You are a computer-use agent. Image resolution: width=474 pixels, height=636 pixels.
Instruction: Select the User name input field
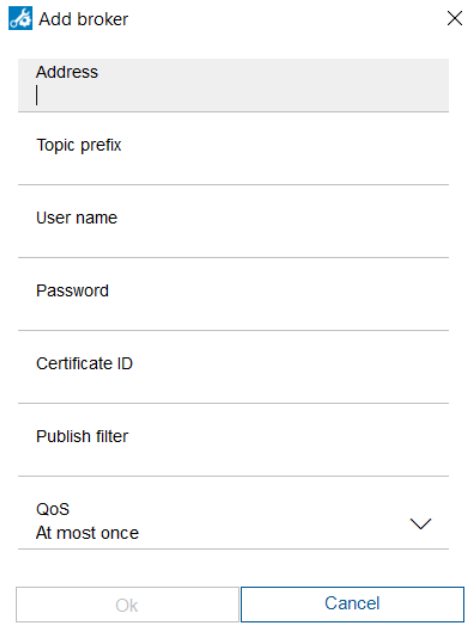point(233,231)
